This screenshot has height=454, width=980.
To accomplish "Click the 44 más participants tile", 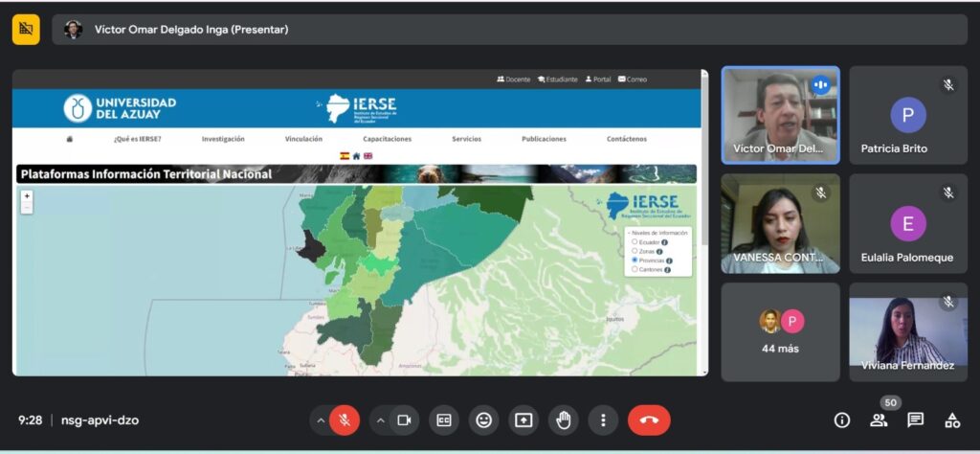I will (x=780, y=332).
